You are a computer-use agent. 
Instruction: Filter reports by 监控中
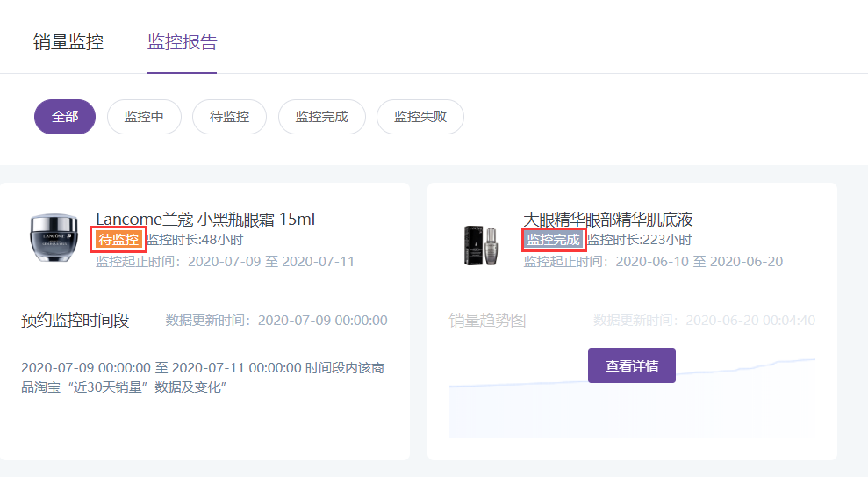tap(144, 116)
